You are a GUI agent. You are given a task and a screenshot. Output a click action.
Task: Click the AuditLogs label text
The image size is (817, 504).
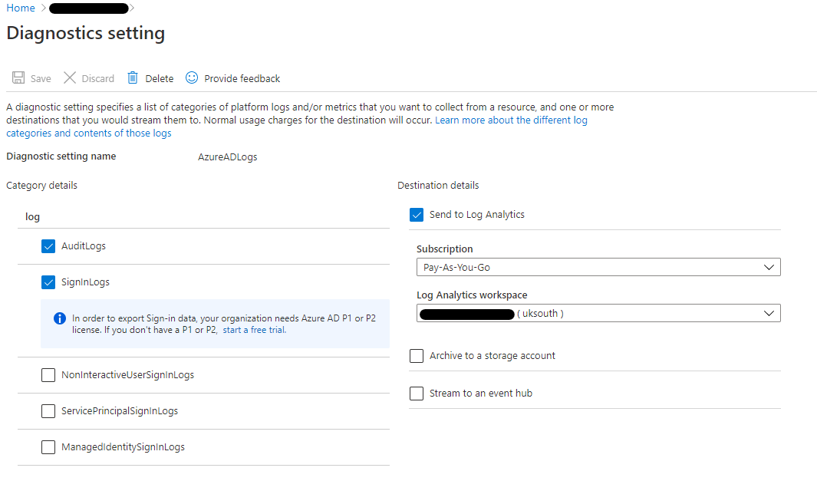point(84,246)
